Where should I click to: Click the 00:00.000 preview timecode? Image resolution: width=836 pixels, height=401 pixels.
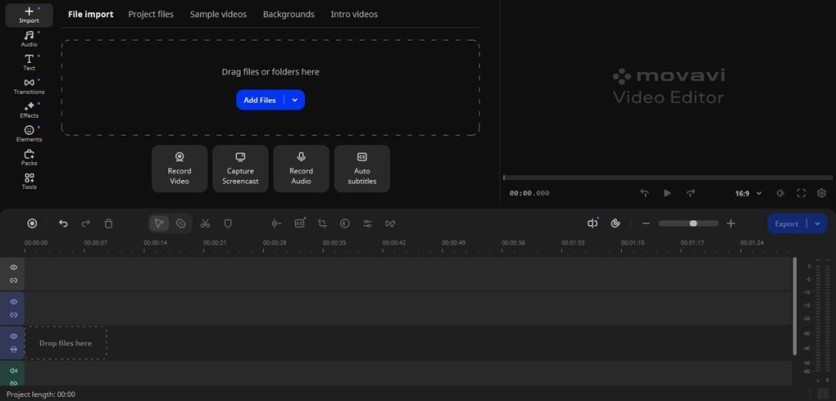[x=529, y=194]
